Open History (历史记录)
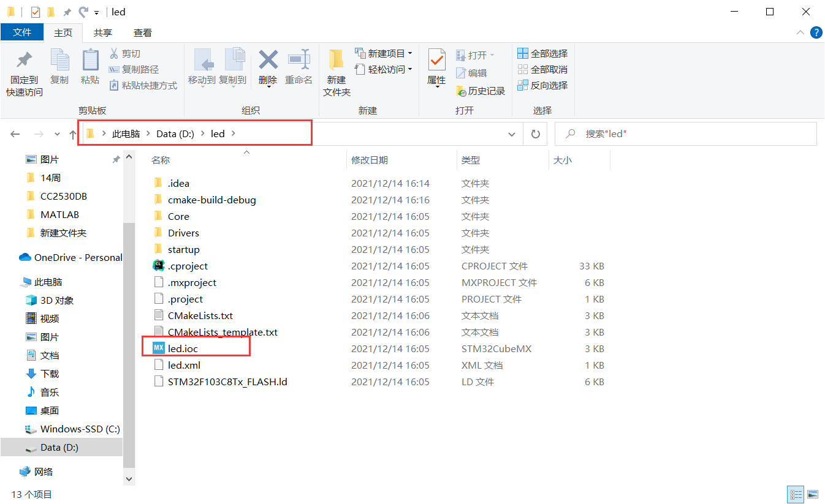The width and height of the screenshot is (825, 504). [481, 91]
